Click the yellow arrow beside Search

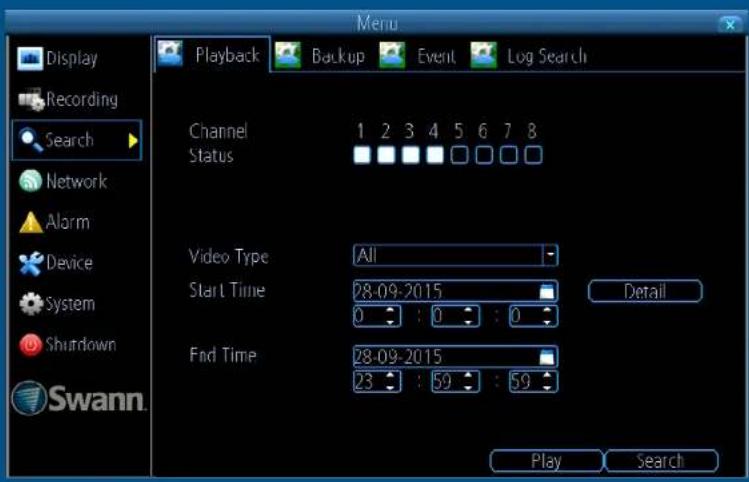point(133,140)
